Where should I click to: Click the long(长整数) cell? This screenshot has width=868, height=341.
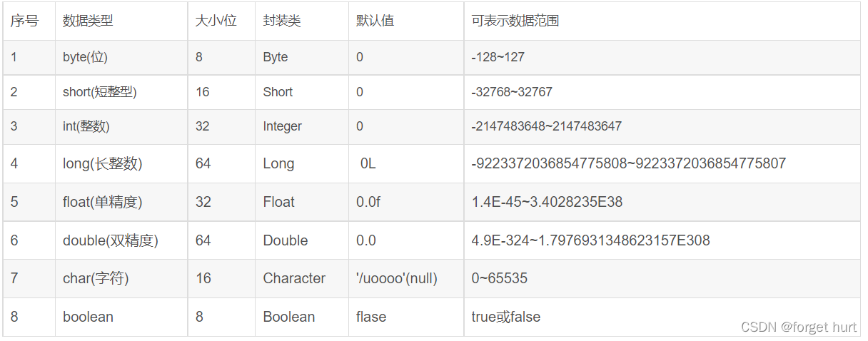point(121,163)
